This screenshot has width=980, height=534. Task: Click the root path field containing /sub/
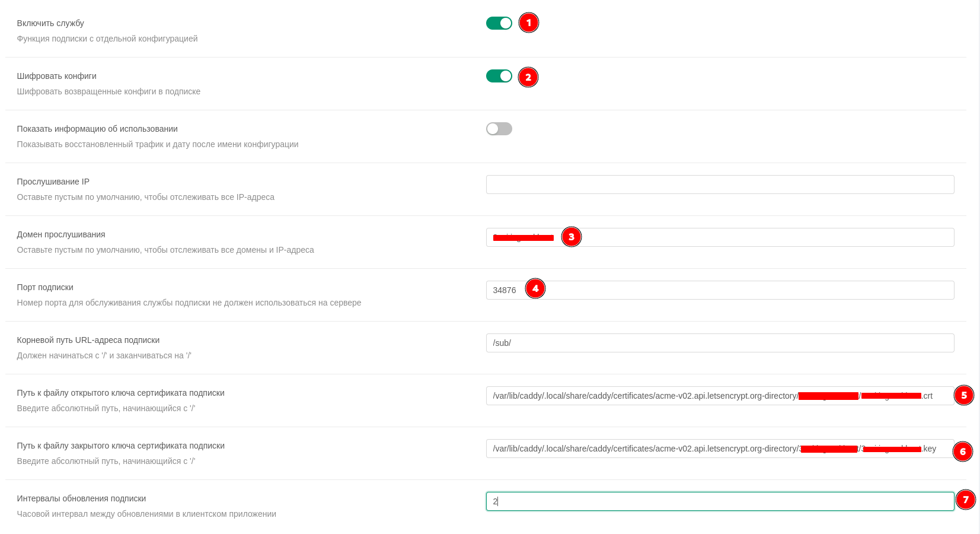coord(720,343)
